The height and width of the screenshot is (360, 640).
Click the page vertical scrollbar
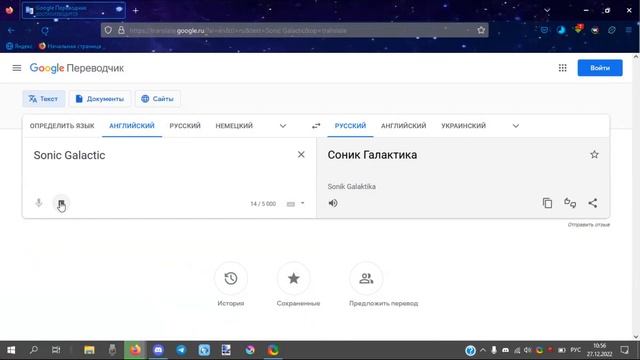pyautogui.click(x=636, y=197)
